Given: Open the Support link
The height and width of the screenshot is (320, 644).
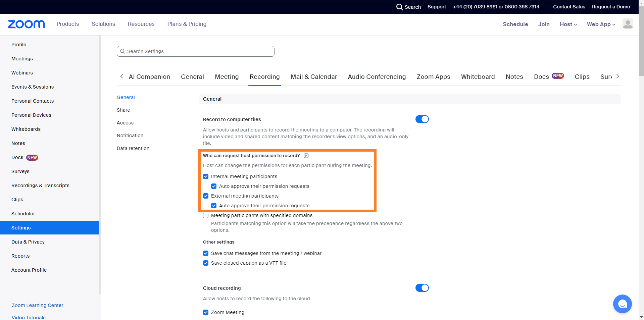Looking at the screenshot, I should 437,7.
